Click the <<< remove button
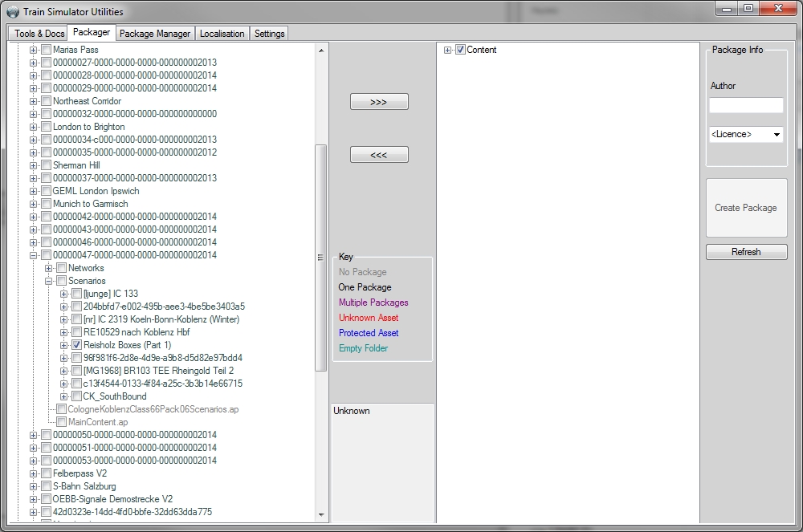The height and width of the screenshot is (532, 803). [379, 155]
